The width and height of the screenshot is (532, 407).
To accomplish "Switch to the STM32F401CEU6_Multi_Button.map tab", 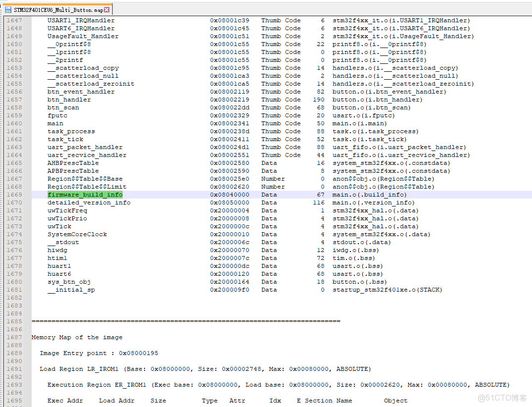I will coord(58,10).
